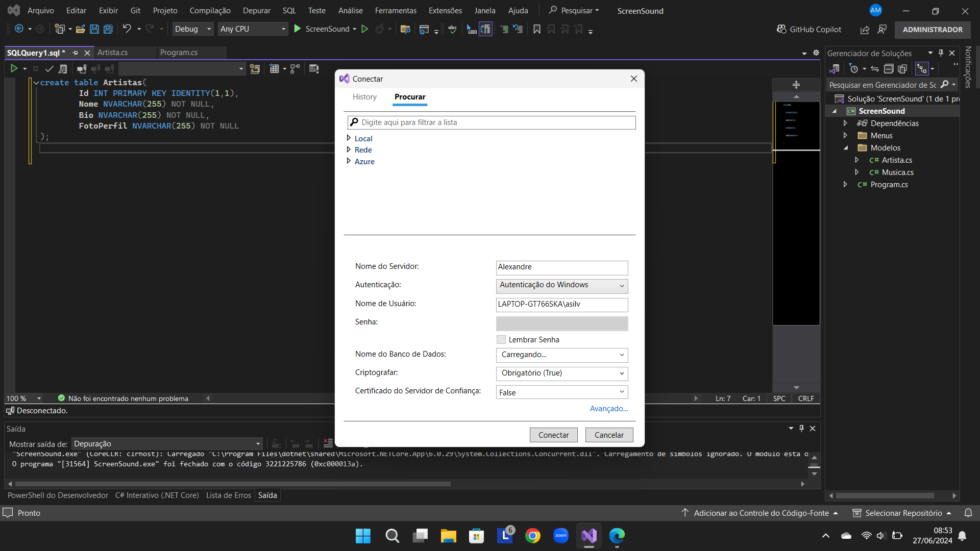The image size is (980, 551).
Task: Click the Parse checkmark icon in the SQL toolbar
Action: (49, 68)
